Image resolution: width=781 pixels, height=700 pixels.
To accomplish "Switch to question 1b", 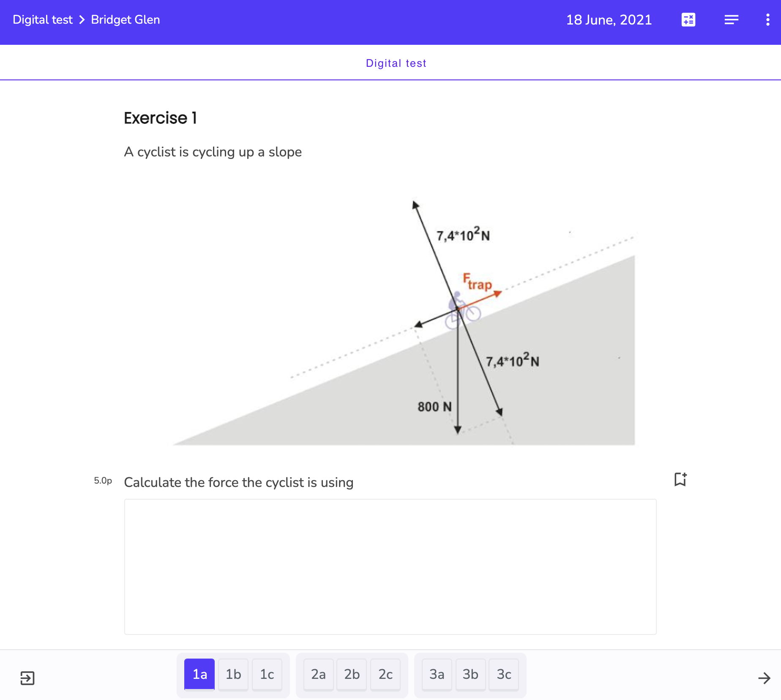I will pos(233,674).
